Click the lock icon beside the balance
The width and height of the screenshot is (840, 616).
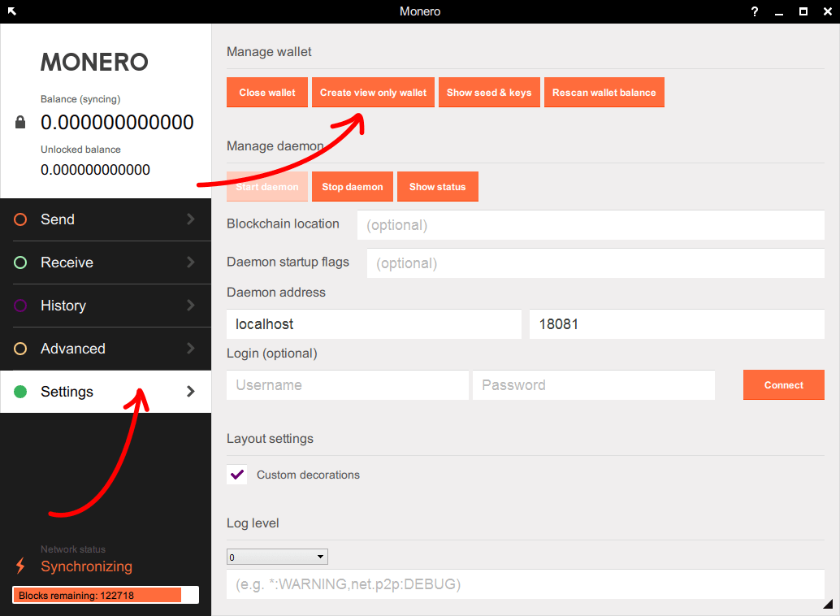pos(20,123)
